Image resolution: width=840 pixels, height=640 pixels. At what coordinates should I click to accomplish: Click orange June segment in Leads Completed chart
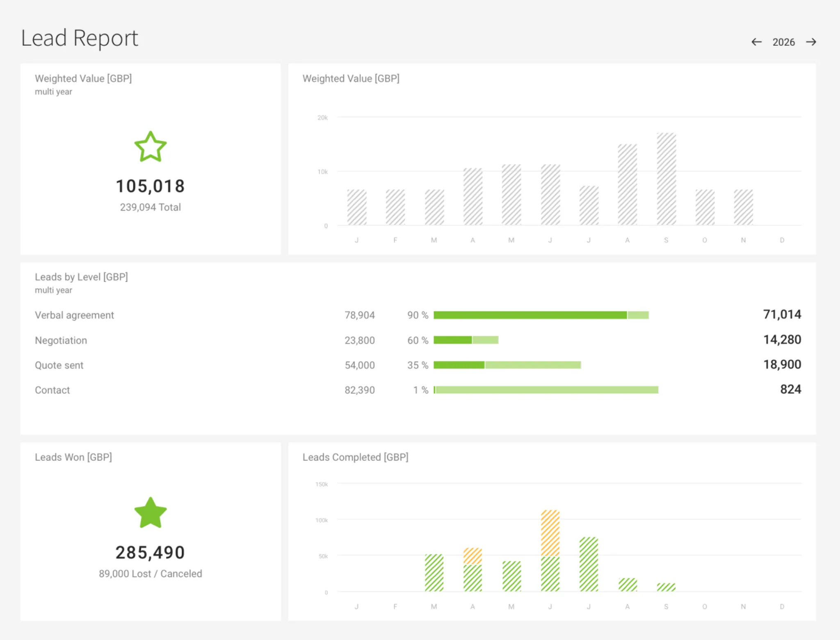pyautogui.click(x=550, y=533)
